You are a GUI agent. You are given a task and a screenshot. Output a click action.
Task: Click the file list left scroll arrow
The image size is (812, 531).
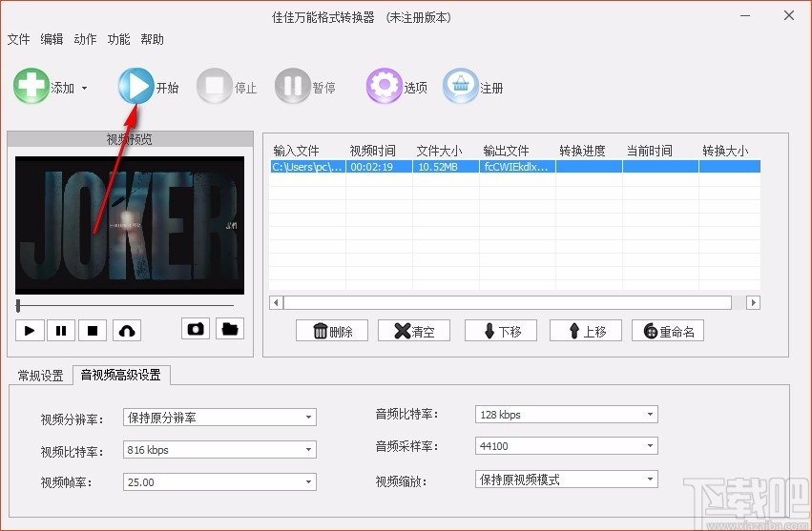coord(276,302)
